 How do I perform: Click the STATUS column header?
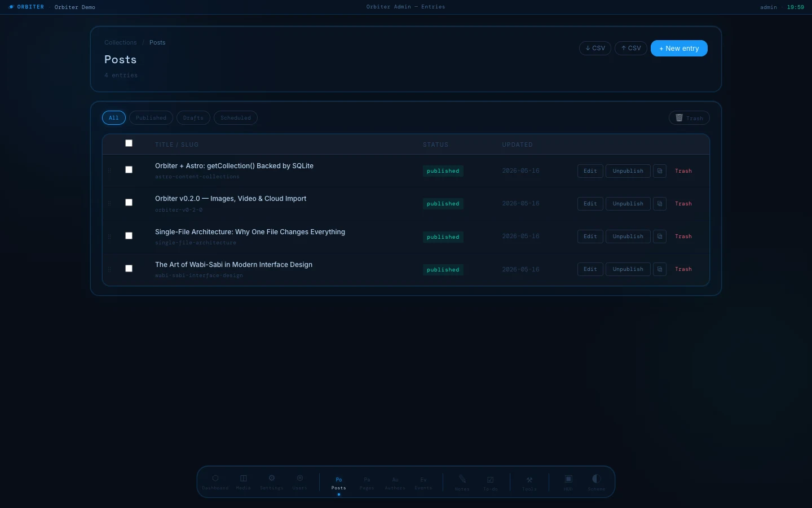pos(436,145)
